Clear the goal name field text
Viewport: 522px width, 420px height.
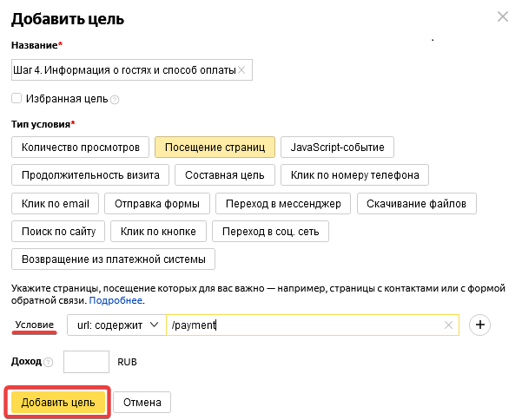click(241, 70)
